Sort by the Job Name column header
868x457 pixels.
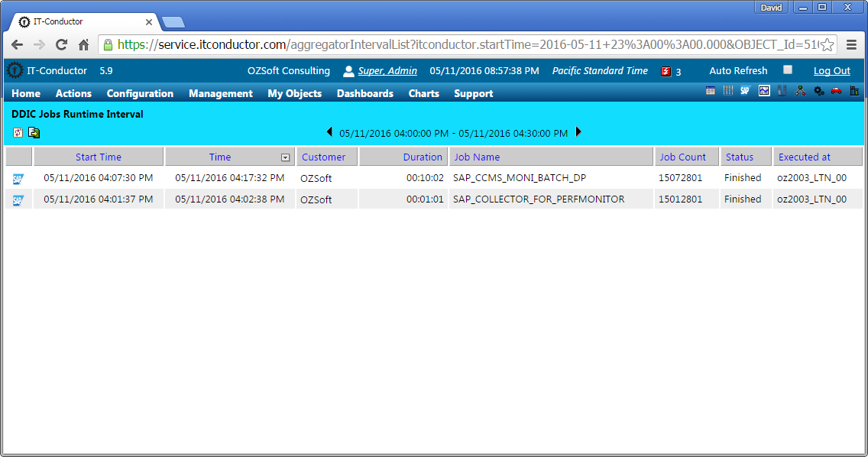pos(477,157)
